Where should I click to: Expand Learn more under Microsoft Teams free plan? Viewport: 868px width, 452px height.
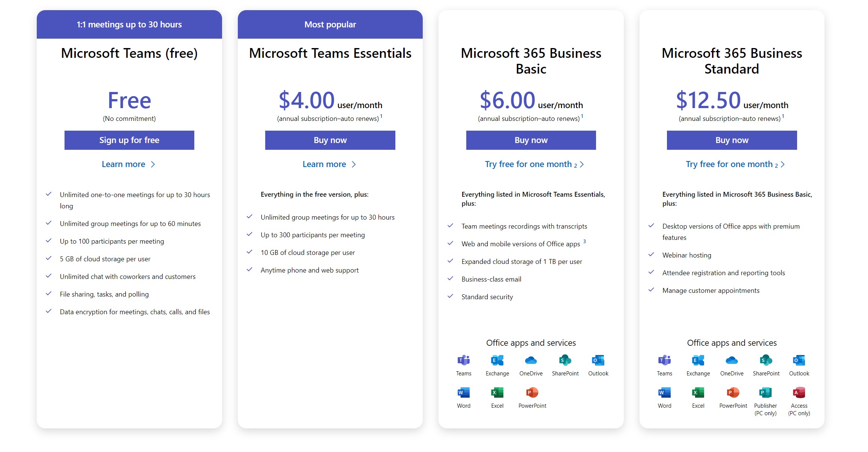[x=129, y=164]
